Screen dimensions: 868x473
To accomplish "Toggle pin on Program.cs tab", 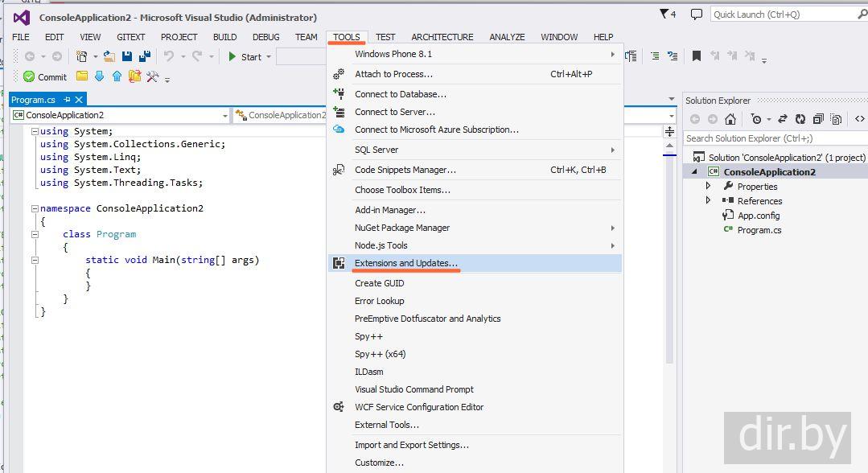I will click(x=66, y=100).
